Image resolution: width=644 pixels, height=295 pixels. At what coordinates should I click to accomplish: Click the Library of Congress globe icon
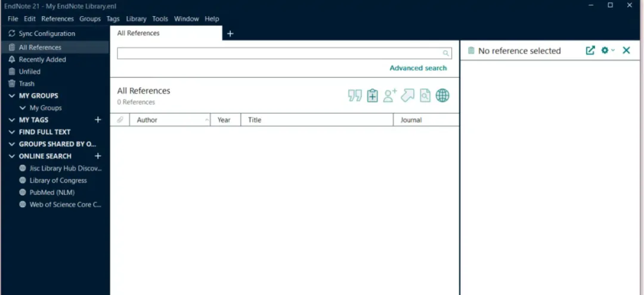(23, 181)
